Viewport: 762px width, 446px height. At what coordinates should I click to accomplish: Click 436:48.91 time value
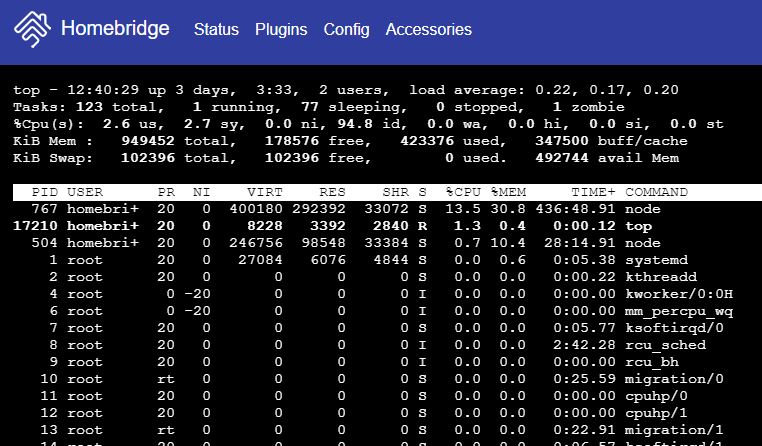(x=575, y=209)
